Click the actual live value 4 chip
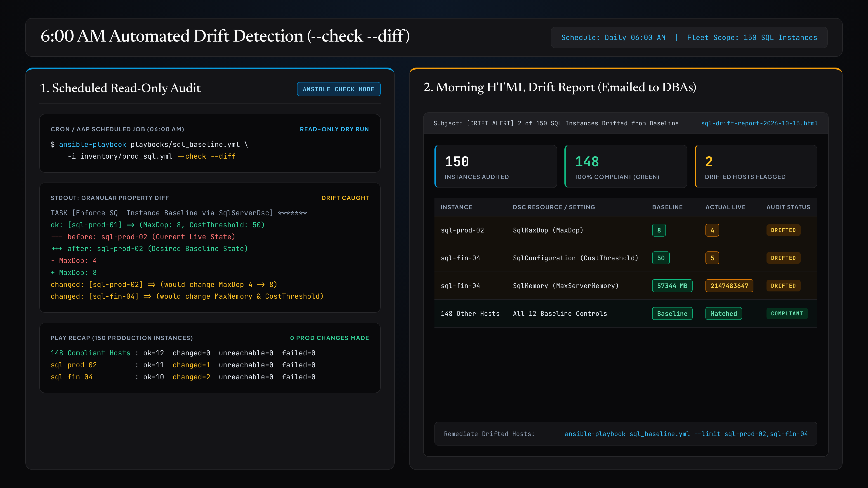The width and height of the screenshot is (868, 488). tap(712, 230)
